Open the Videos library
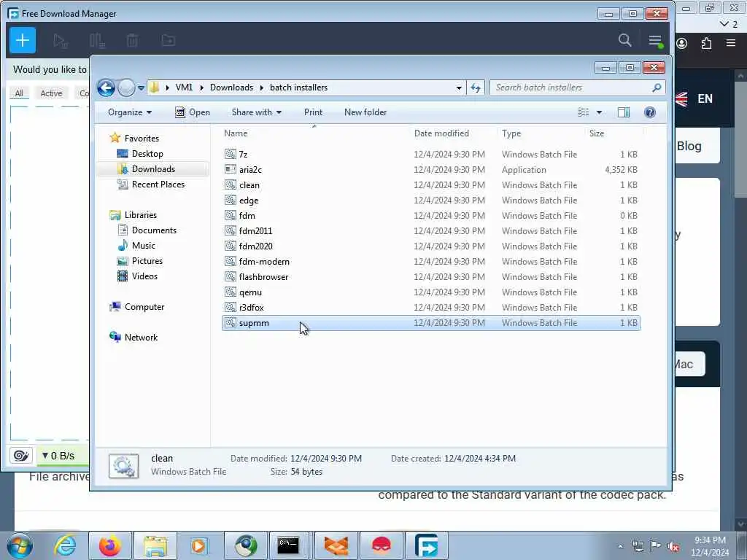Viewport: 747px width, 560px height. point(138,276)
